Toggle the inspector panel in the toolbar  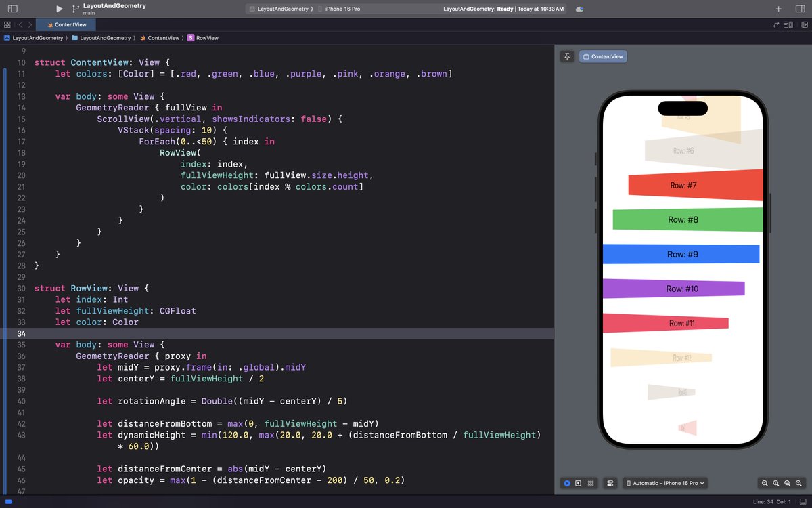click(x=799, y=9)
